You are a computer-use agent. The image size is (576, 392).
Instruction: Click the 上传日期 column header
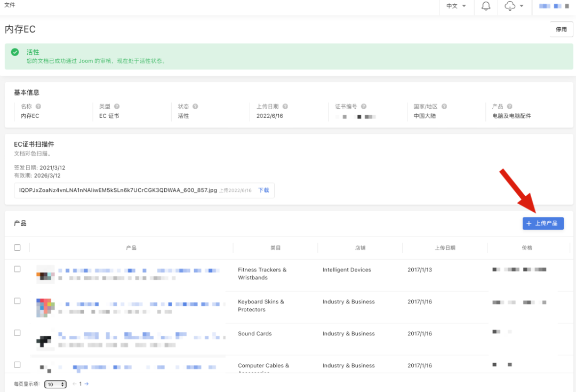(445, 248)
